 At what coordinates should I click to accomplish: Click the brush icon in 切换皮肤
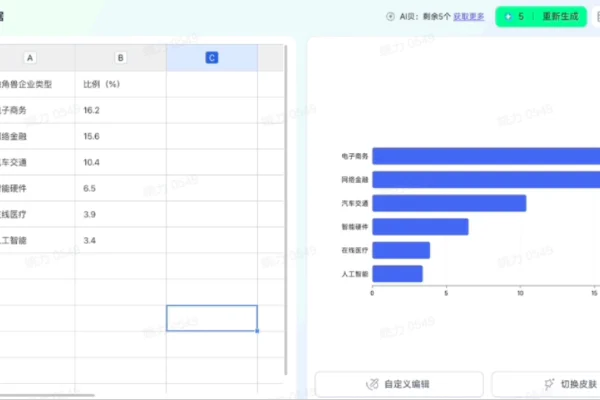tap(549, 384)
